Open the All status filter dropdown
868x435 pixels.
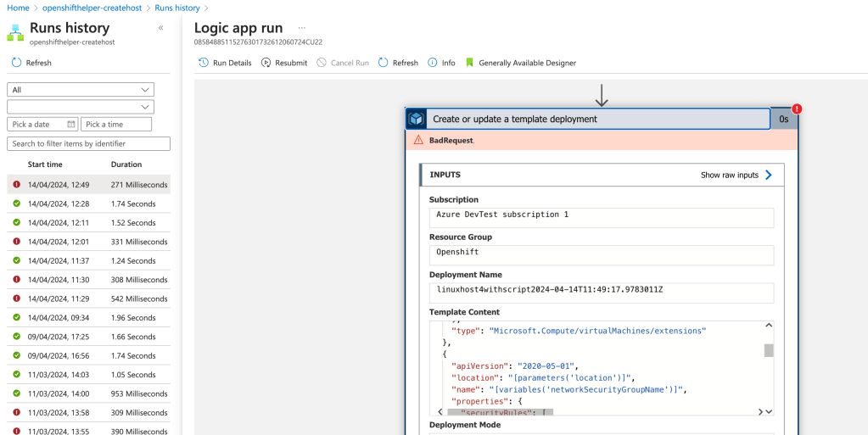coord(81,90)
